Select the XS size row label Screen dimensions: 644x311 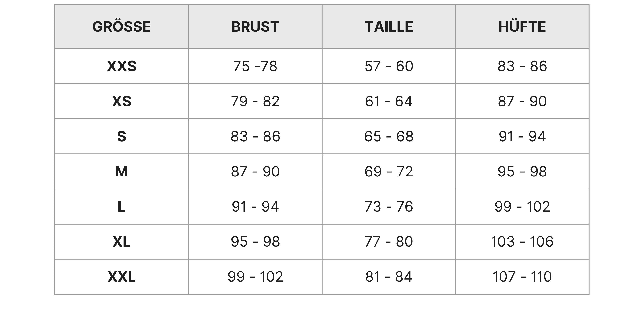coord(122,102)
